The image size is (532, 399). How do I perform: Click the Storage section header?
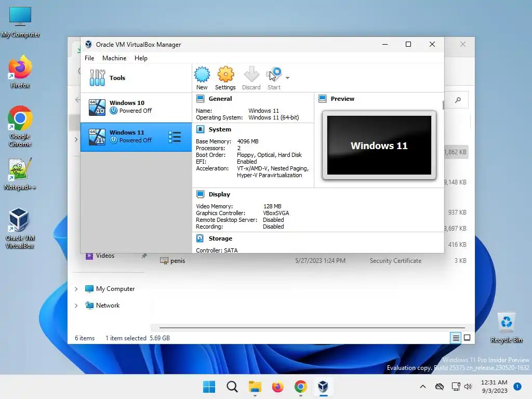coord(220,238)
